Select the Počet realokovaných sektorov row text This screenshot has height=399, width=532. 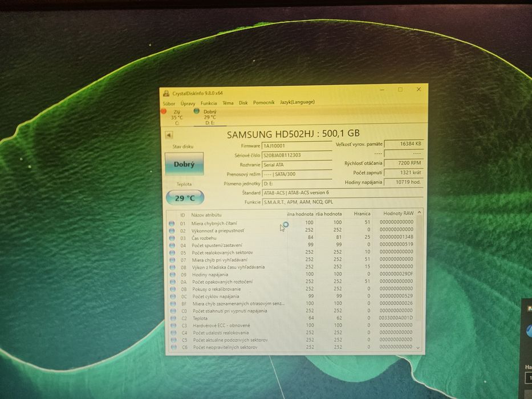222,253
